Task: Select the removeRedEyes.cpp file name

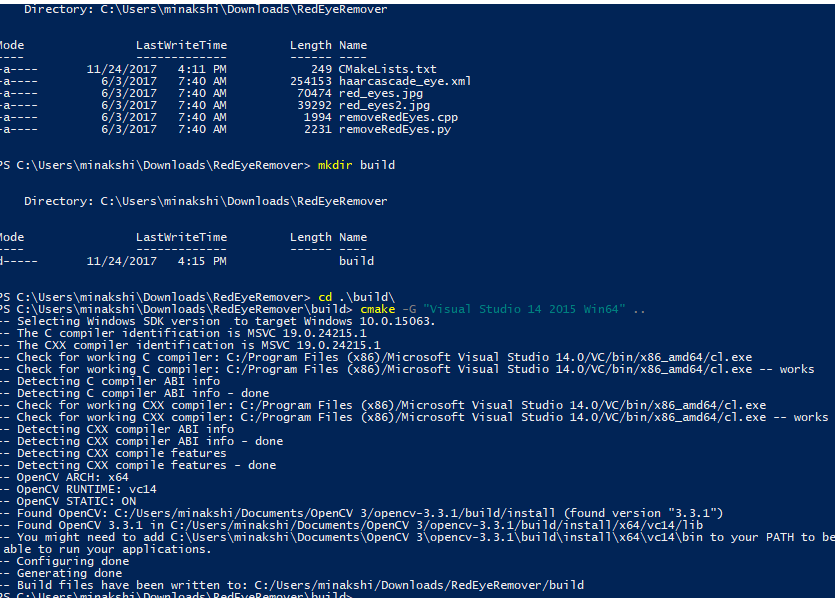Action: click(398, 117)
